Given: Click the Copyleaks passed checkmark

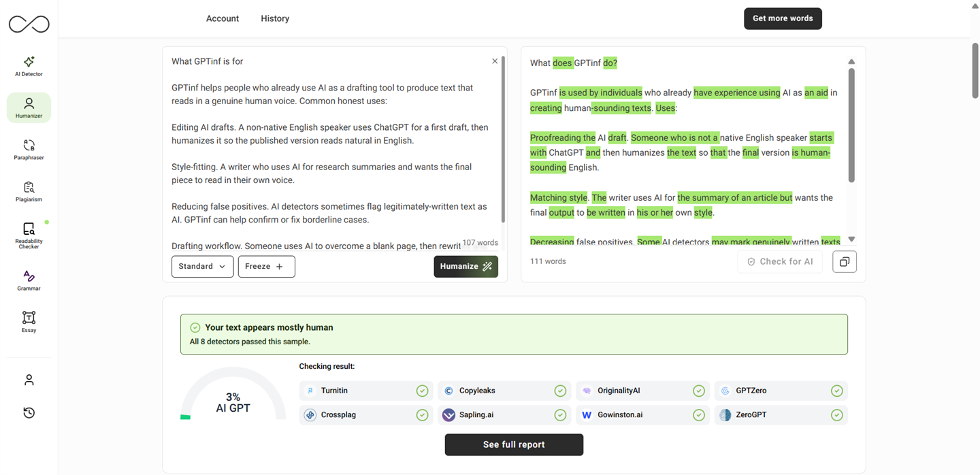Looking at the screenshot, I should pyautogui.click(x=560, y=391).
